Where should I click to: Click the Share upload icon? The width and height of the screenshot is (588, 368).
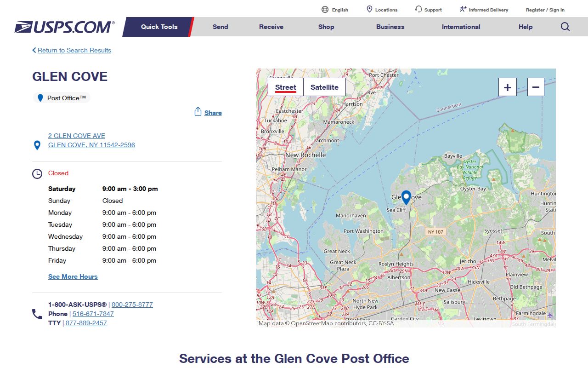pos(198,112)
